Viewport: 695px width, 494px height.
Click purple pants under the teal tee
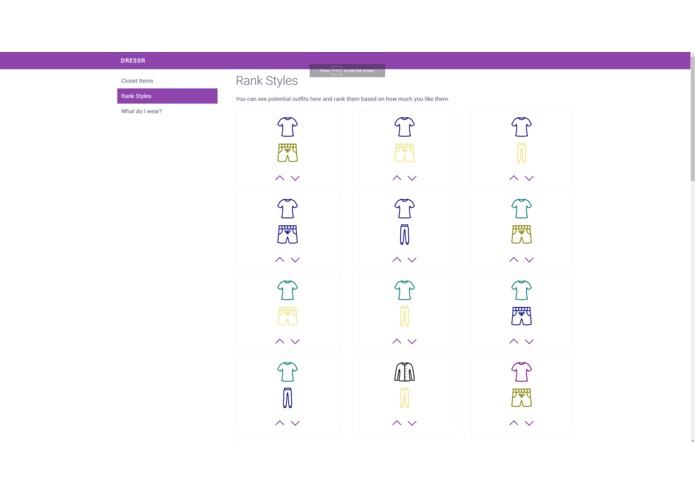coord(288,397)
